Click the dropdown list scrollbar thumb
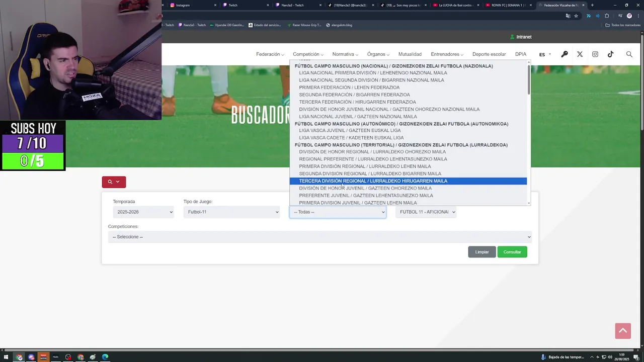This screenshot has height=362, width=644. point(529,79)
